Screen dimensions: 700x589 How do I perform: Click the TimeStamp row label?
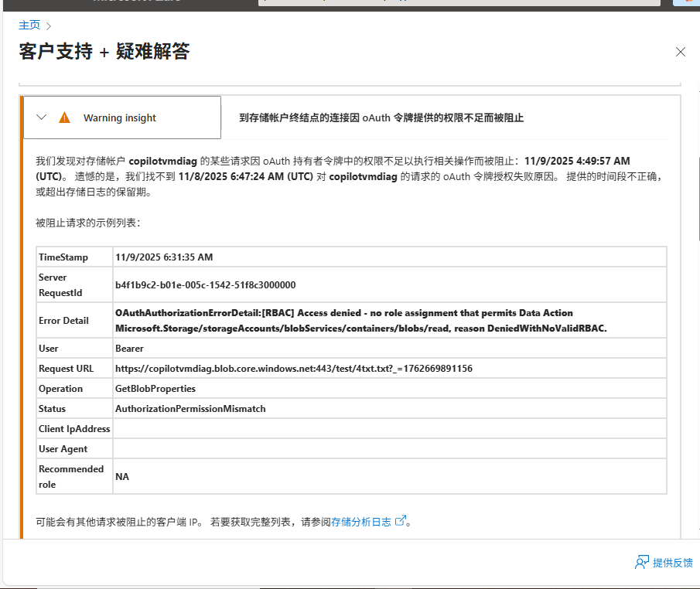(x=63, y=257)
